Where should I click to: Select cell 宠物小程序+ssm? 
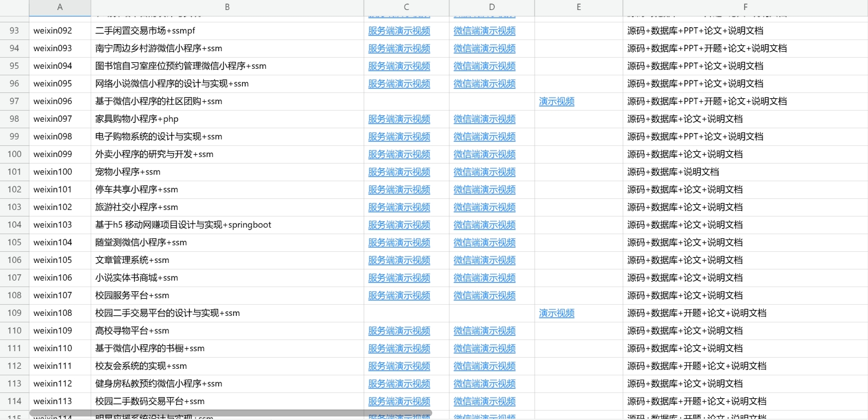point(227,172)
